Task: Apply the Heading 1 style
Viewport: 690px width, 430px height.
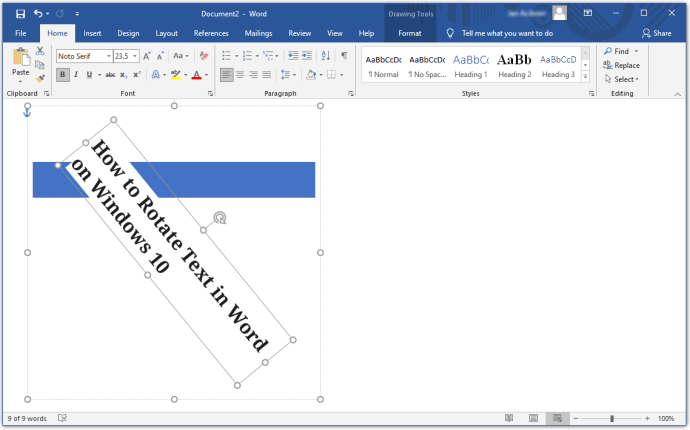Action: (471, 65)
